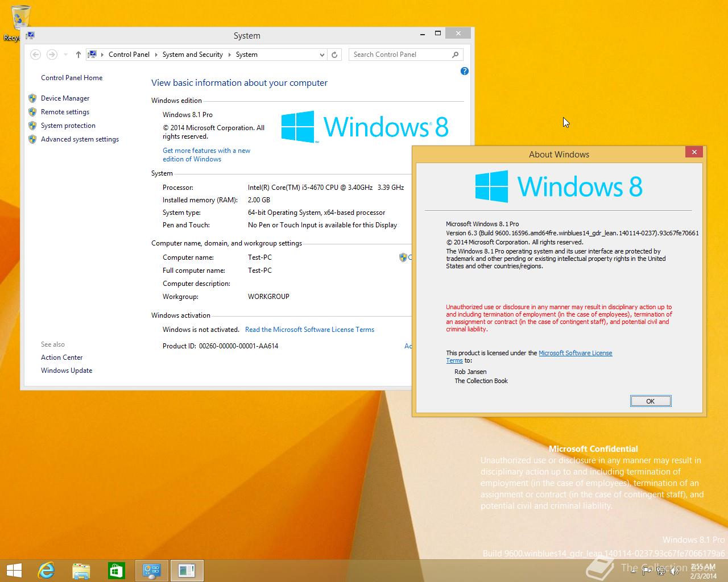Click shield icon beside Remote settings

click(32, 112)
